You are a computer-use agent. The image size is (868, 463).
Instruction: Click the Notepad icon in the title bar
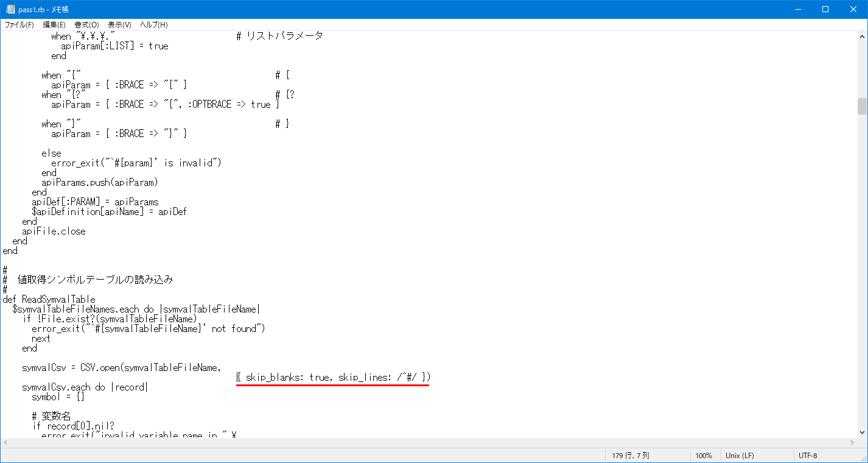pos(10,9)
